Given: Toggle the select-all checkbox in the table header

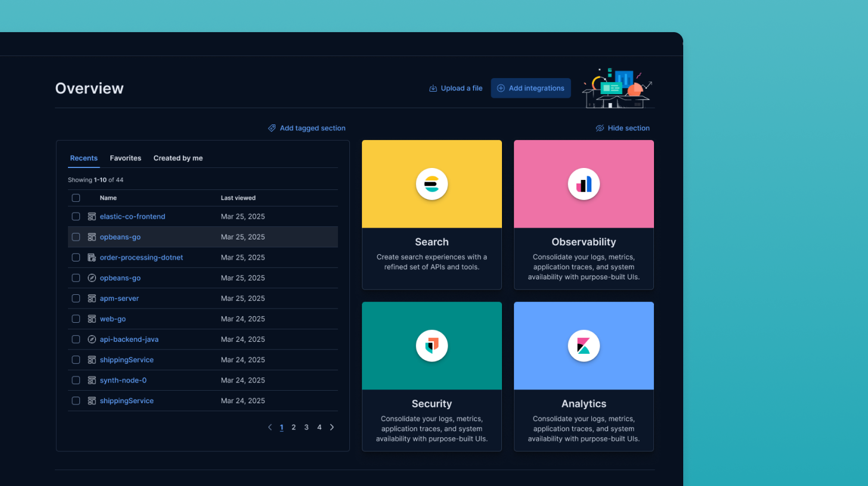Looking at the screenshot, I should (76, 197).
